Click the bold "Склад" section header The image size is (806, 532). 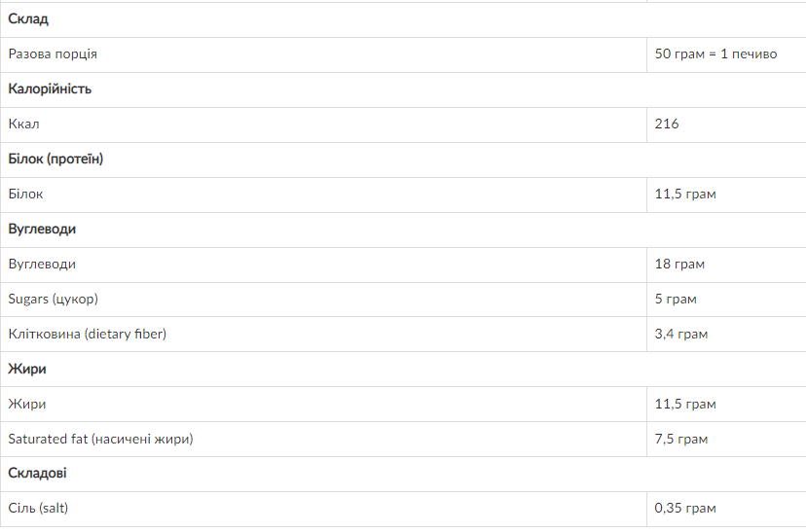coord(28,19)
